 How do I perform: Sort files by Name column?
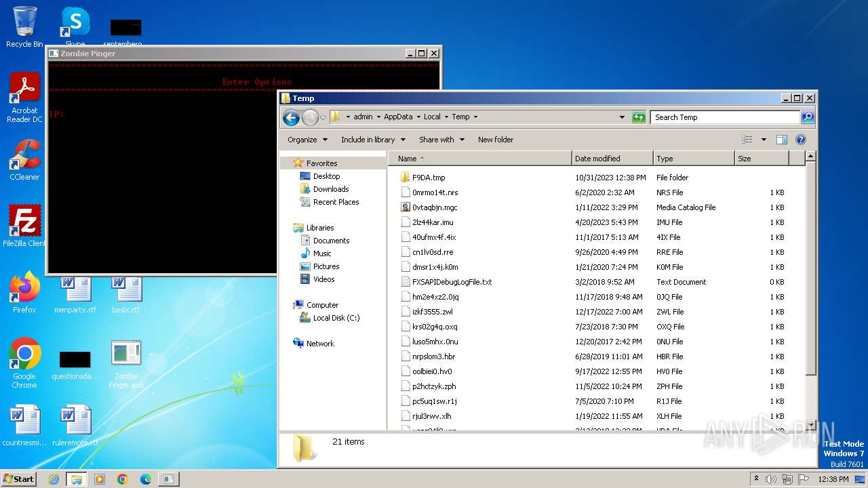point(481,159)
